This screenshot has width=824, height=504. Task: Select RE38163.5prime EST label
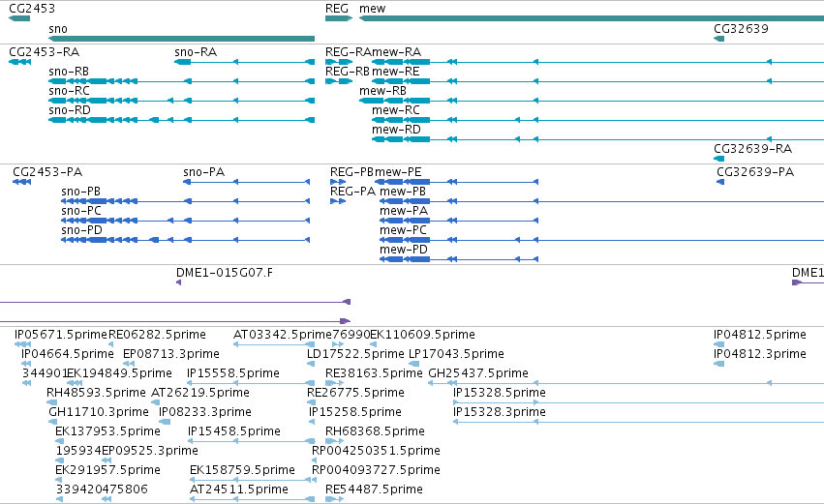point(374,373)
